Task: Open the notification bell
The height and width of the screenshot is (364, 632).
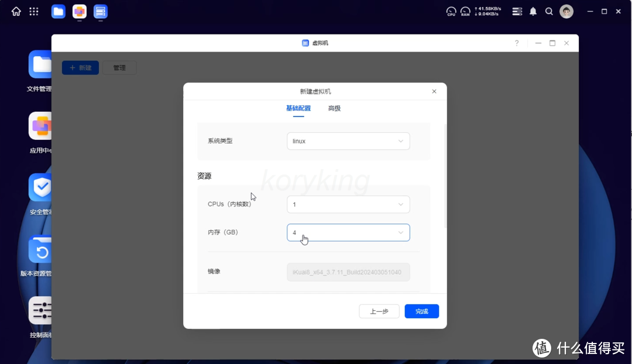Action: pyautogui.click(x=533, y=11)
